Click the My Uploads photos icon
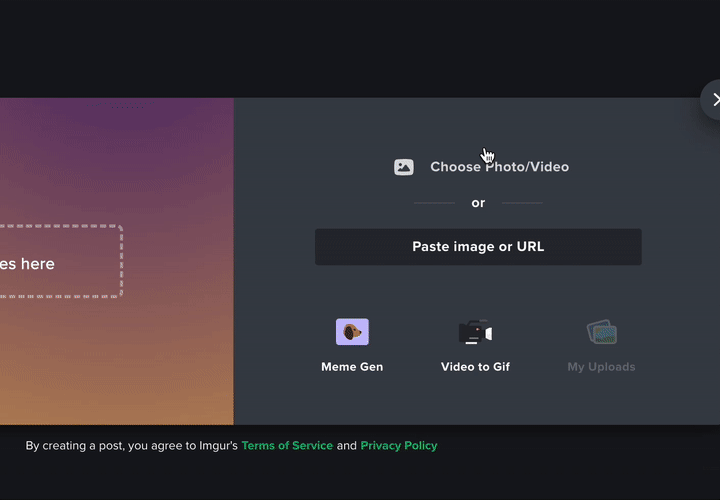Screen dimensions: 720x500 [602, 331]
